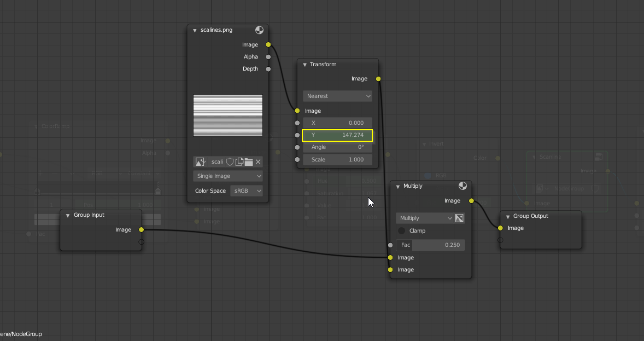Open image folder icon in scalines.png node
644x341 pixels.
click(249, 161)
